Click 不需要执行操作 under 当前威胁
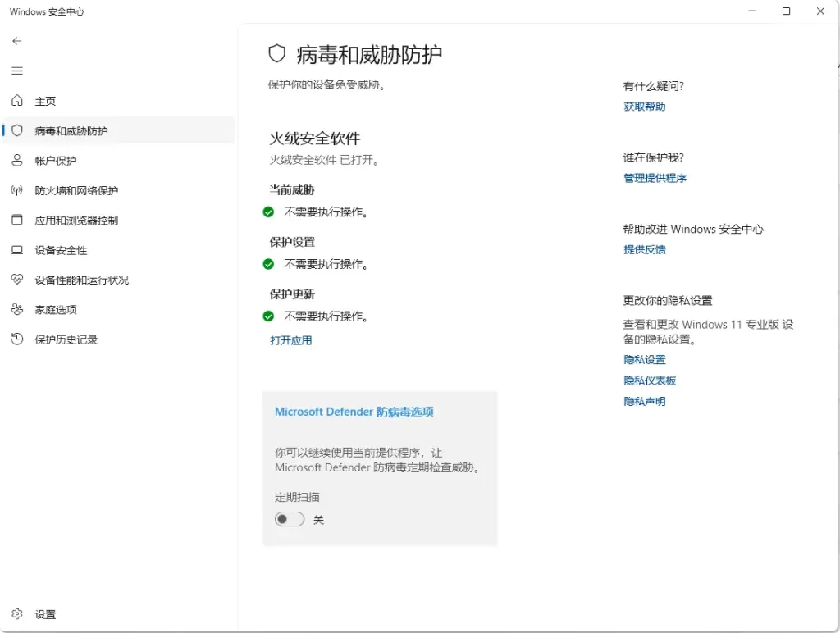 [x=326, y=212]
